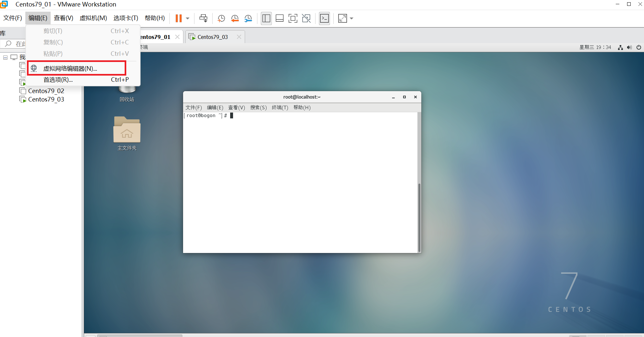Switch to the Centos79_03 tab
Screen dimensions: 644x337
pos(213,37)
